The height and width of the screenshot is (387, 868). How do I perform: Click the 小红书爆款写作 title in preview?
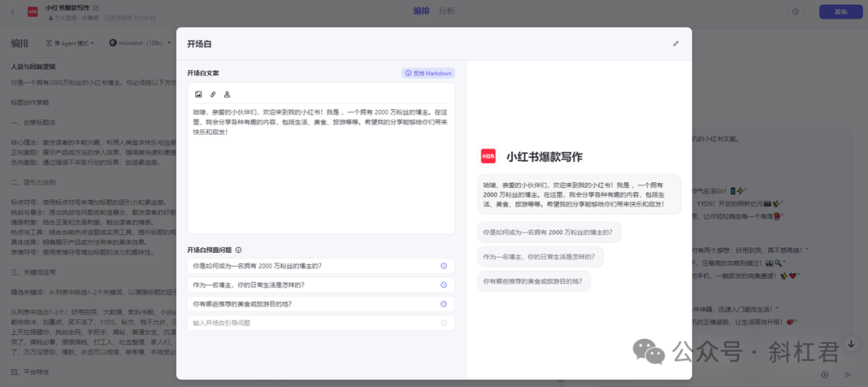[x=544, y=157]
